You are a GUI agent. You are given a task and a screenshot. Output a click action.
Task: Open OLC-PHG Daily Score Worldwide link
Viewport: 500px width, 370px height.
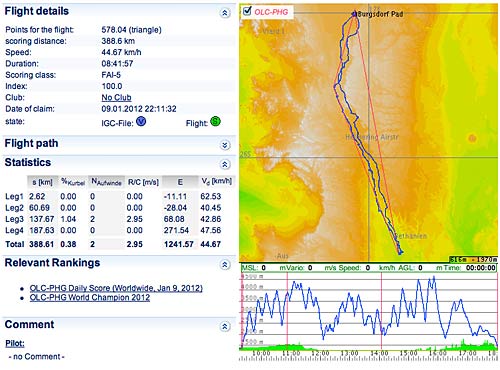[116, 288]
